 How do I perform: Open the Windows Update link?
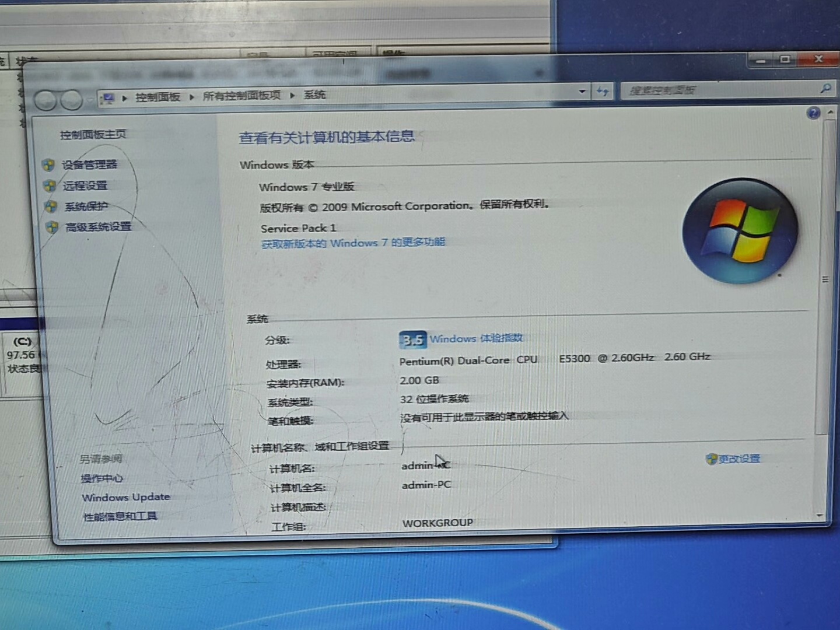(126, 498)
